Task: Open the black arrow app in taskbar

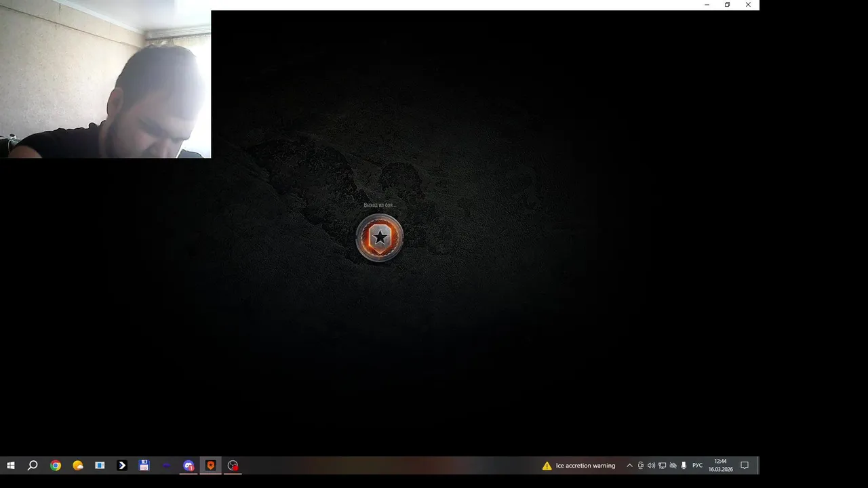Action: tap(122, 466)
